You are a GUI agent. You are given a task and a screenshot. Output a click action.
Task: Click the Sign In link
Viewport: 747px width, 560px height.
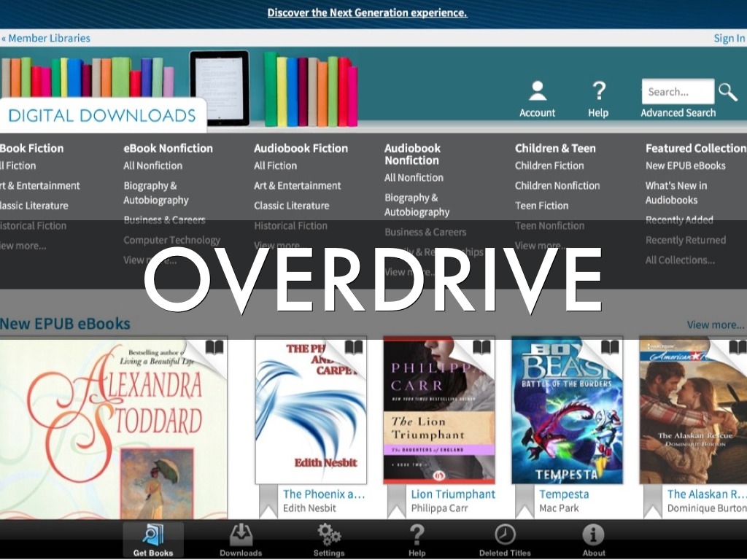(729, 39)
